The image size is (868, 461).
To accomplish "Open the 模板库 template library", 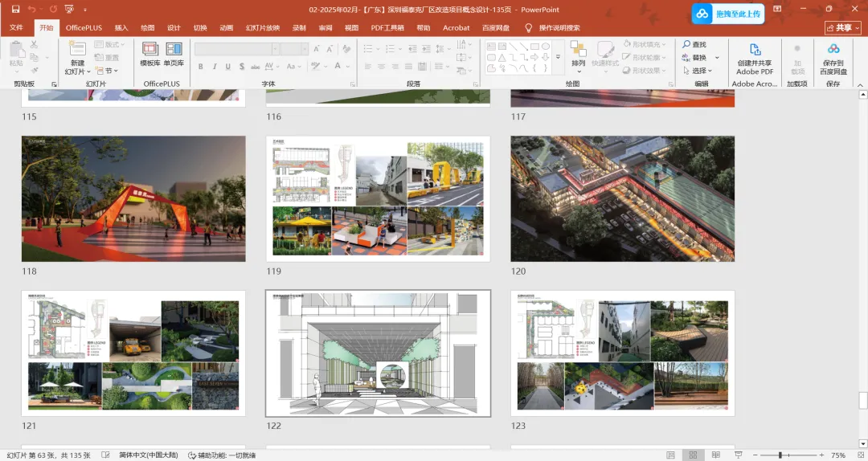I will (149, 50).
